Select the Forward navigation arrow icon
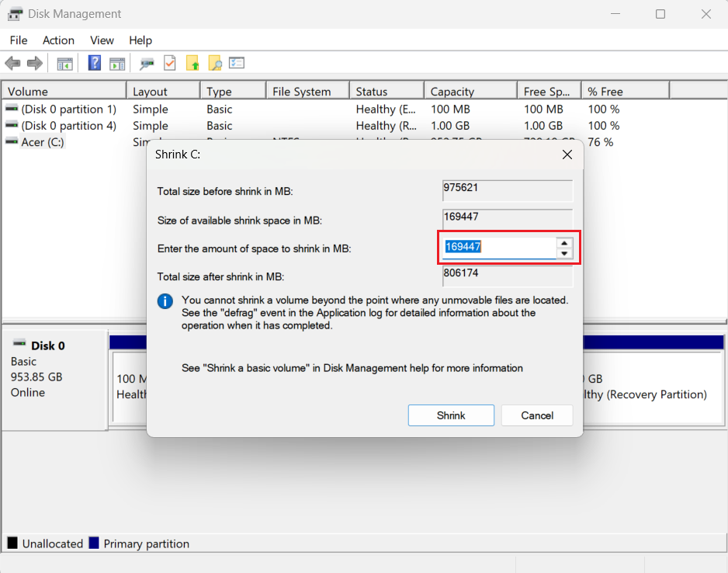The width and height of the screenshot is (728, 573). [35, 63]
